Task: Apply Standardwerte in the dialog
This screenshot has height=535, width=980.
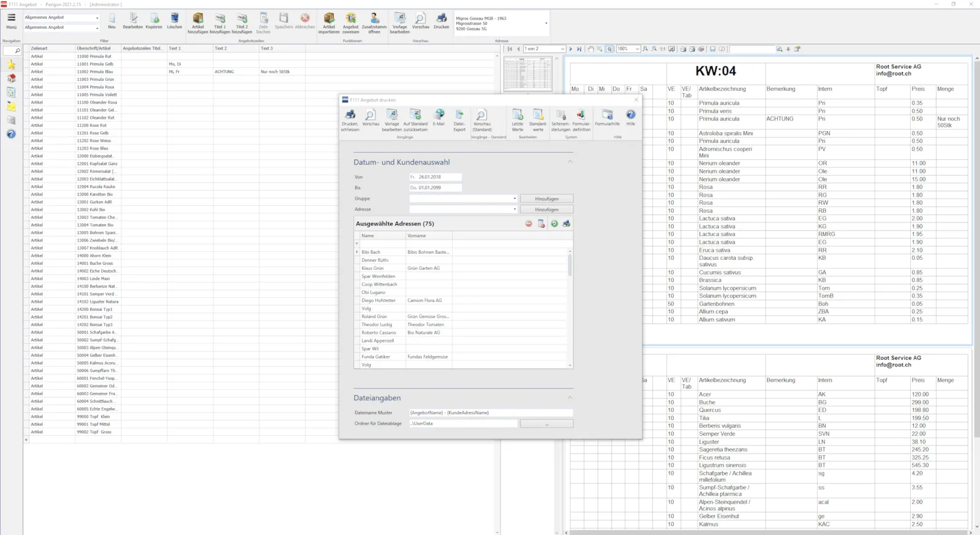Action: coord(538,120)
